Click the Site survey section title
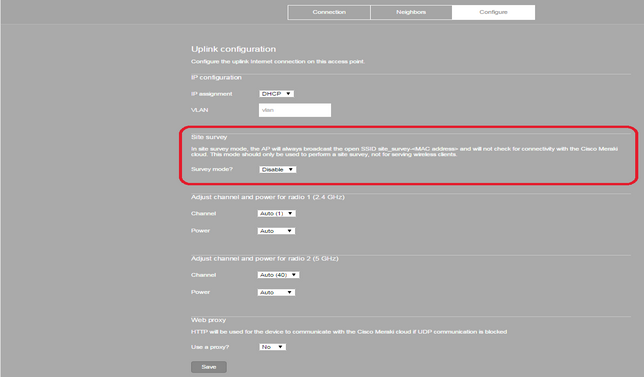Viewport: 644px width, 377px height. click(209, 137)
